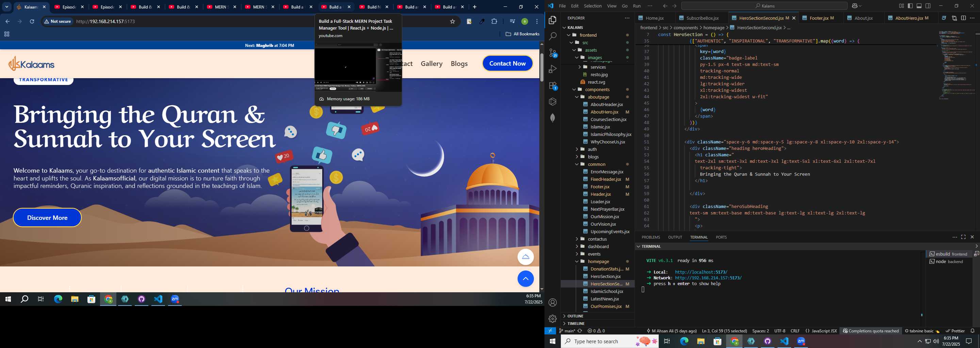
Task: Switch to the Home.jsx editor tab
Action: tap(654, 18)
